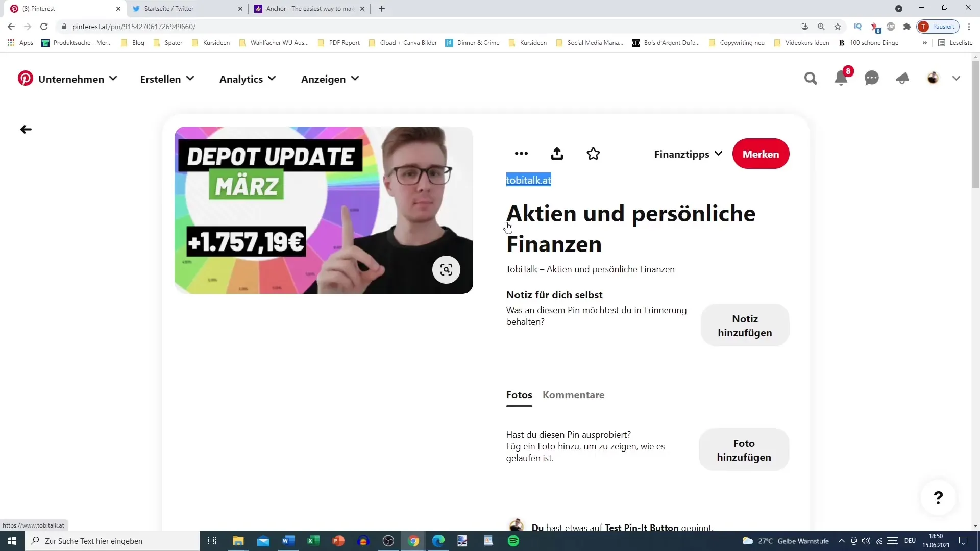
Task: Click the lens/visual search icon
Action: click(x=446, y=269)
